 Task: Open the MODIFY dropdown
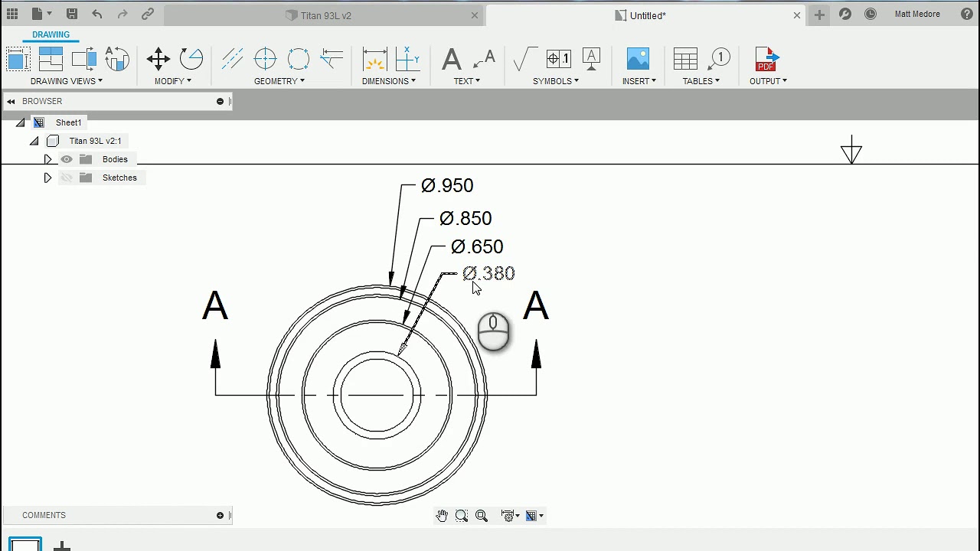[173, 81]
